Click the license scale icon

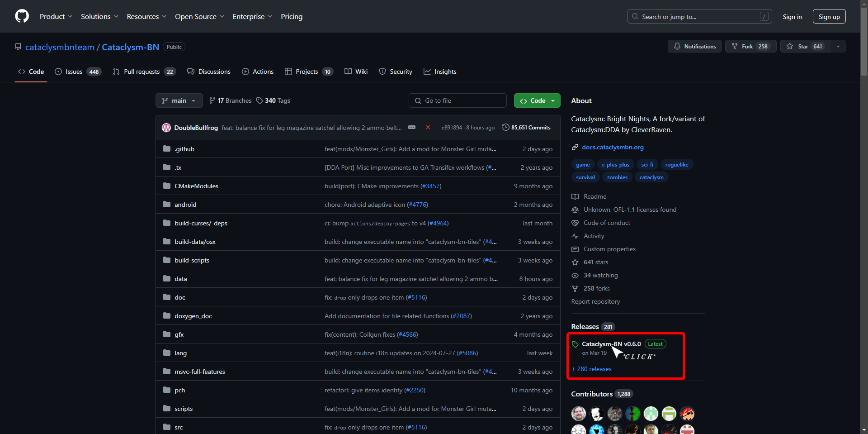tap(575, 210)
